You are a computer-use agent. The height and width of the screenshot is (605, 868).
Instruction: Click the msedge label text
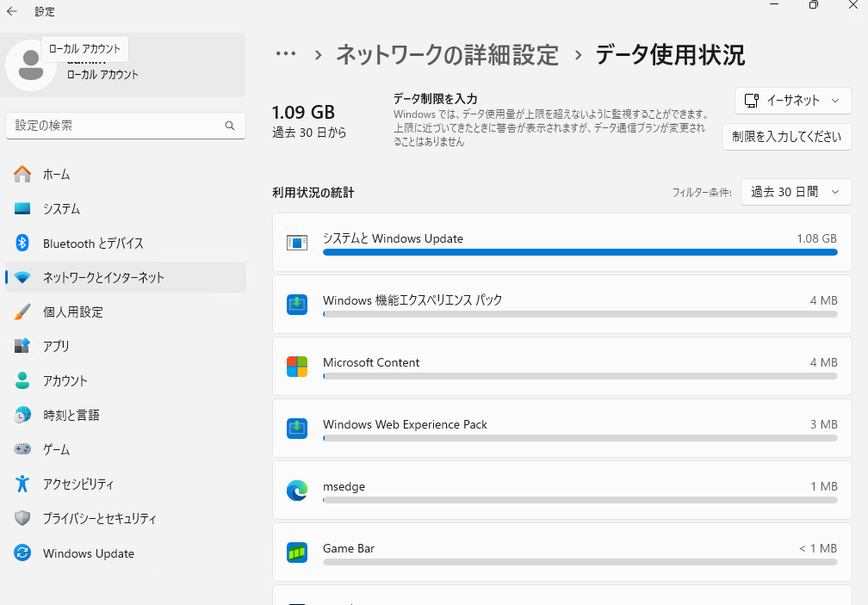344,486
